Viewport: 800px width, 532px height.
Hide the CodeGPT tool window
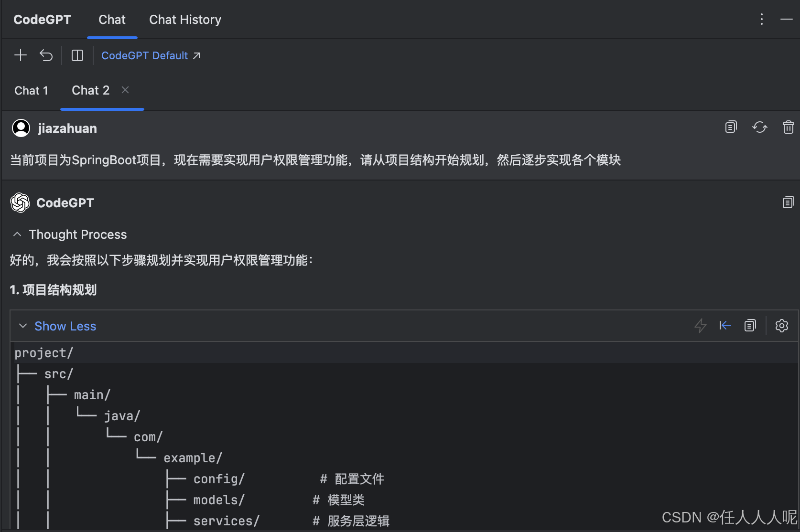click(787, 19)
